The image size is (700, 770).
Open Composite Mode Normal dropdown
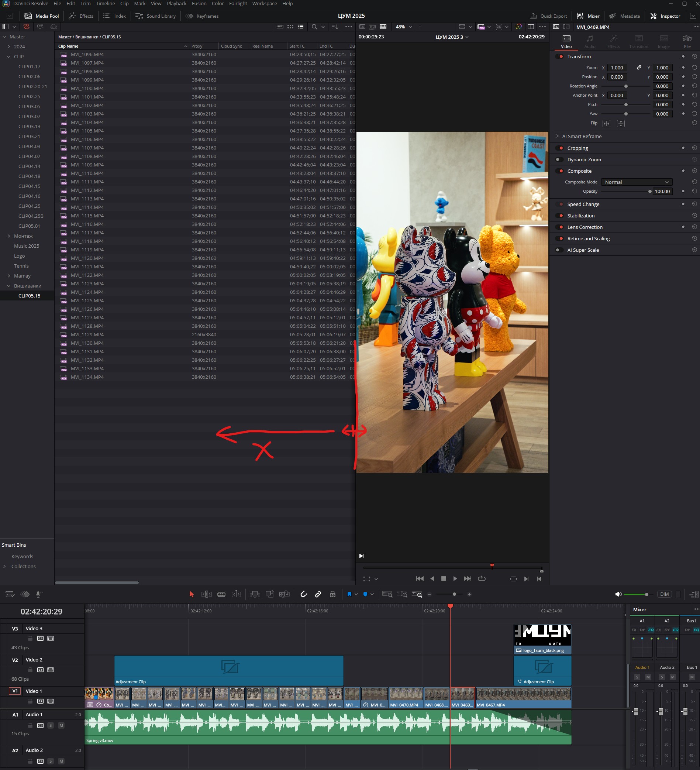(x=636, y=182)
